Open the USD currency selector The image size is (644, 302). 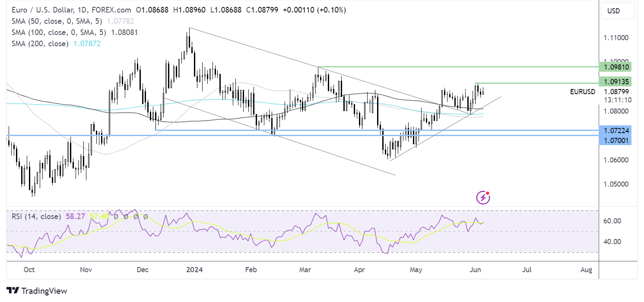coord(618,11)
